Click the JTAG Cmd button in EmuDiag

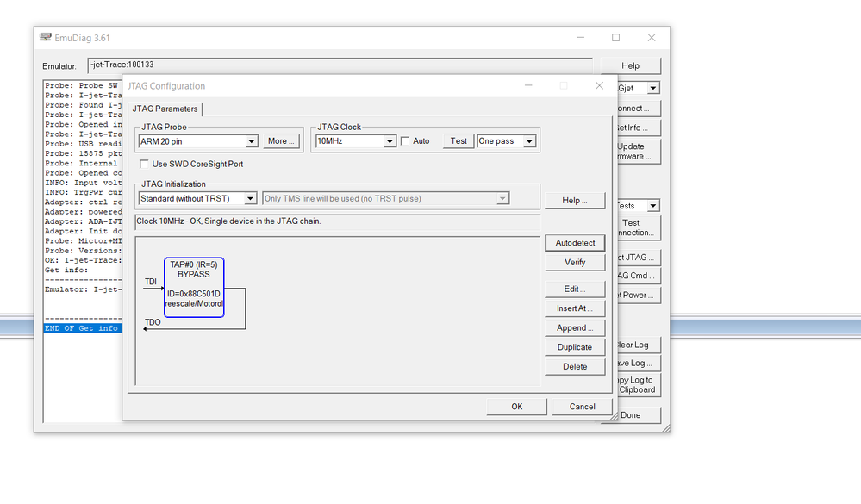click(639, 276)
